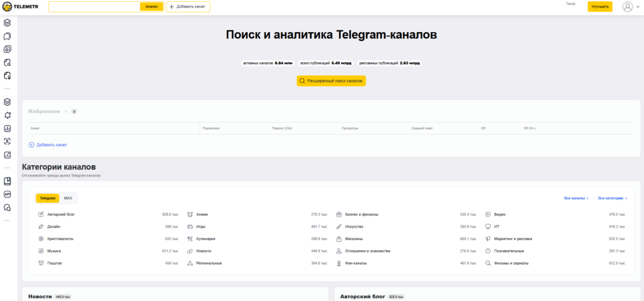644x301 pixels.
Task: Click the document search sidebar icon
Action: tap(7, 62)
